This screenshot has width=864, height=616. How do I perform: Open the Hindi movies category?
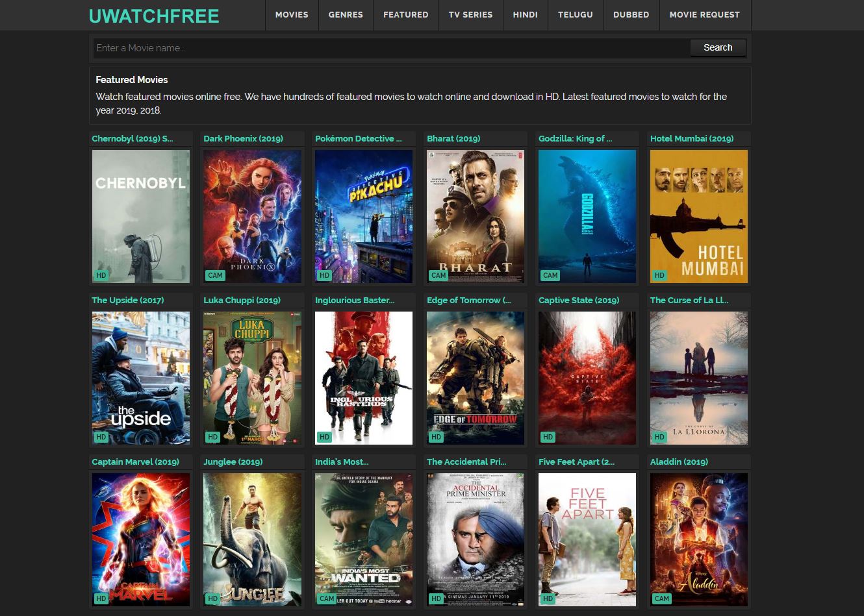[x=525, y=15]
